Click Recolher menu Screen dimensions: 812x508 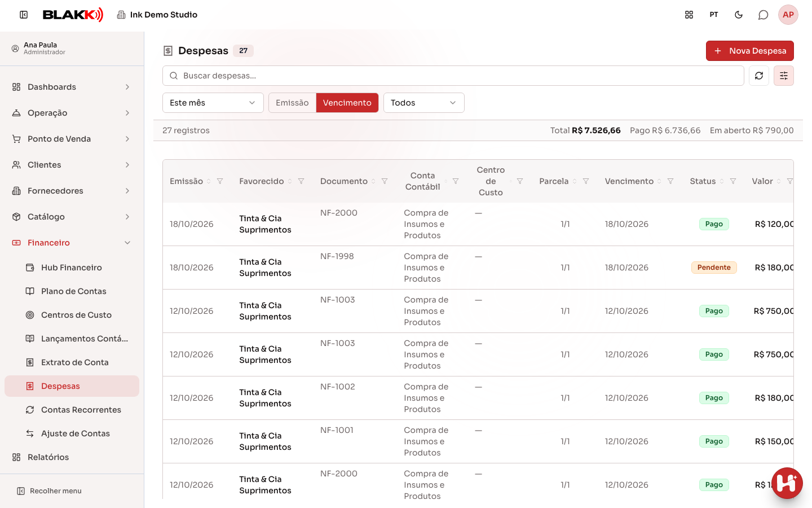click(x=50, y=491)
